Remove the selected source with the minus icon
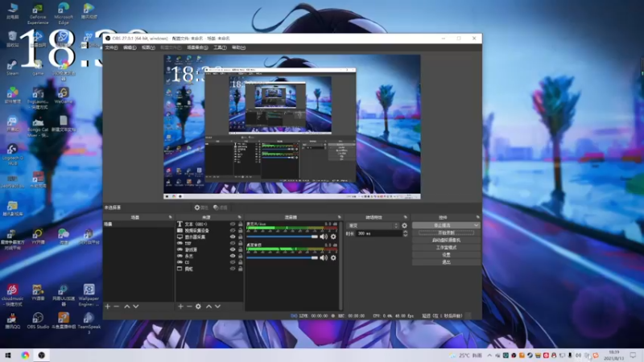Screen dimensions: 644x362 click(189, 306)
